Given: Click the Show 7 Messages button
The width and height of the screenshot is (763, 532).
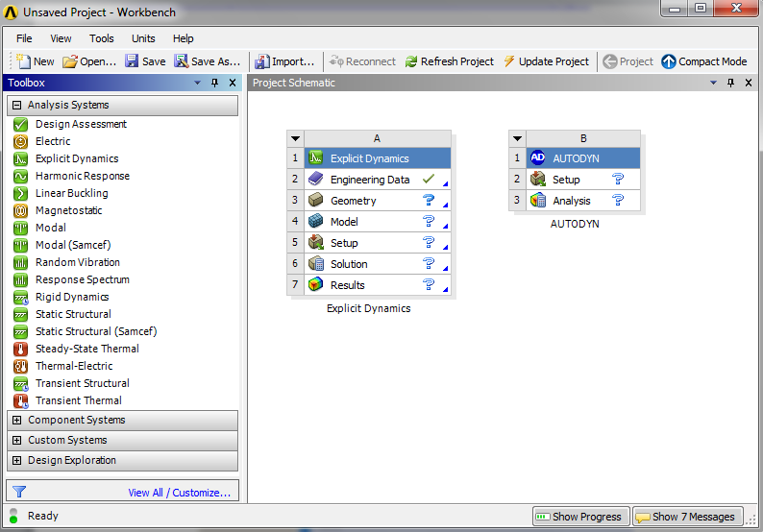Looking at the screenshot, I should [x=688, y=517].
